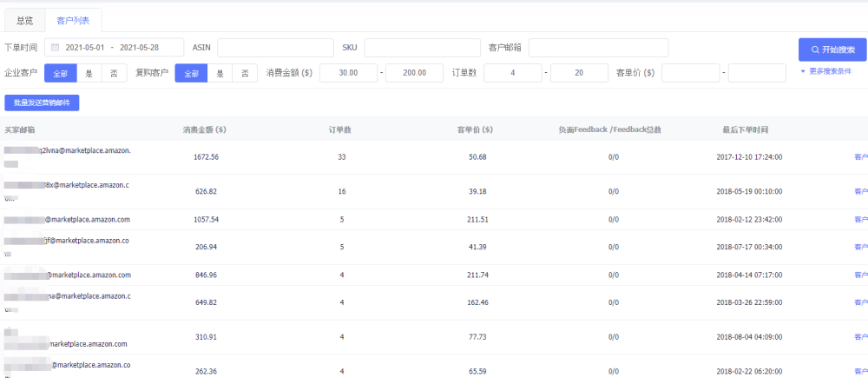Switch to the 总览 tab

pyautogui.click(x=25, y=20)
